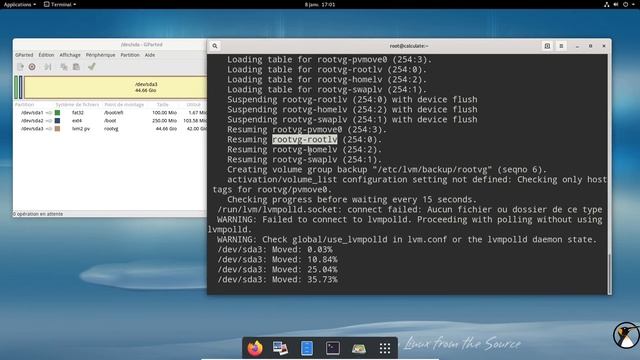Open the GParted menu
Screen dimensions: 640x360
tap(24, 55)
